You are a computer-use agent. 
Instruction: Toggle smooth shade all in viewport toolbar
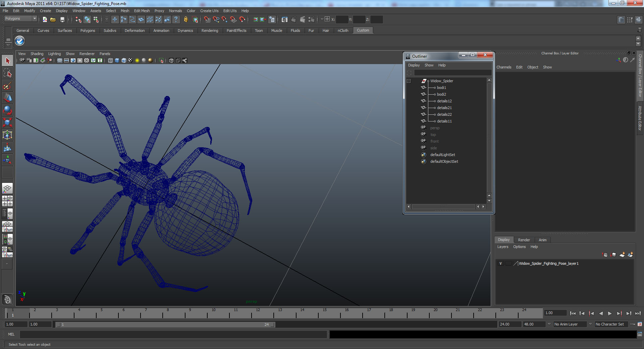(117, 60)
